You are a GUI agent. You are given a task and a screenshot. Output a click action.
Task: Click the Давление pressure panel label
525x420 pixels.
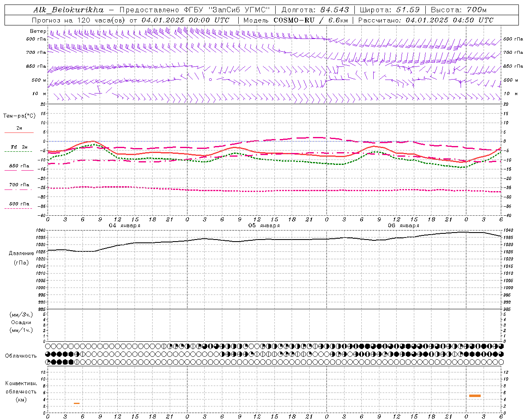21,253
